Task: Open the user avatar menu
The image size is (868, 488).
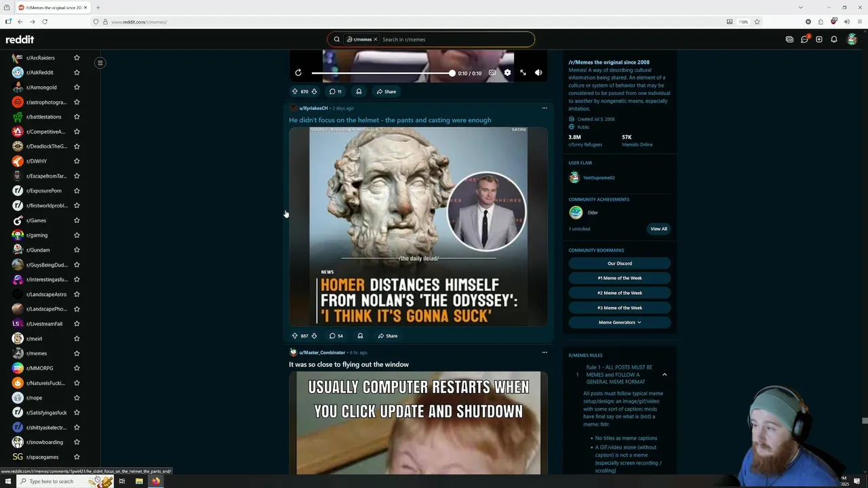Action: tap(852, 39)
